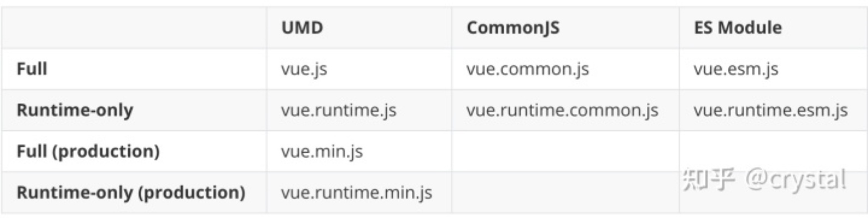Select the Full (production) row label
Screen dimensions: 868x218
(x=88, y=151)
